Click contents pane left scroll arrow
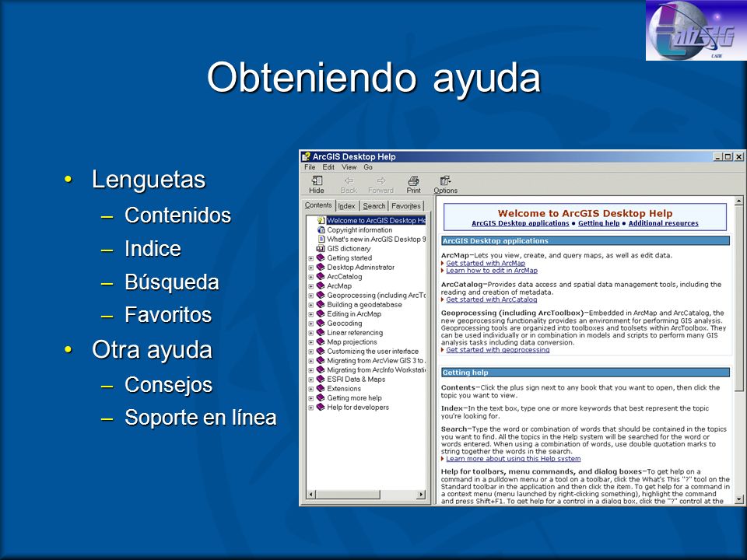Screen dimensions: 747x560 coord(310,495)
